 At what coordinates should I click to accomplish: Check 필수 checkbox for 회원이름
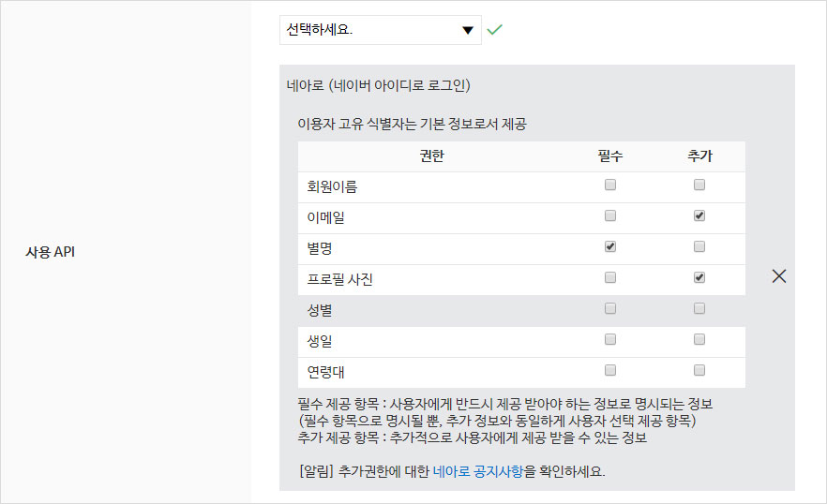610,185
